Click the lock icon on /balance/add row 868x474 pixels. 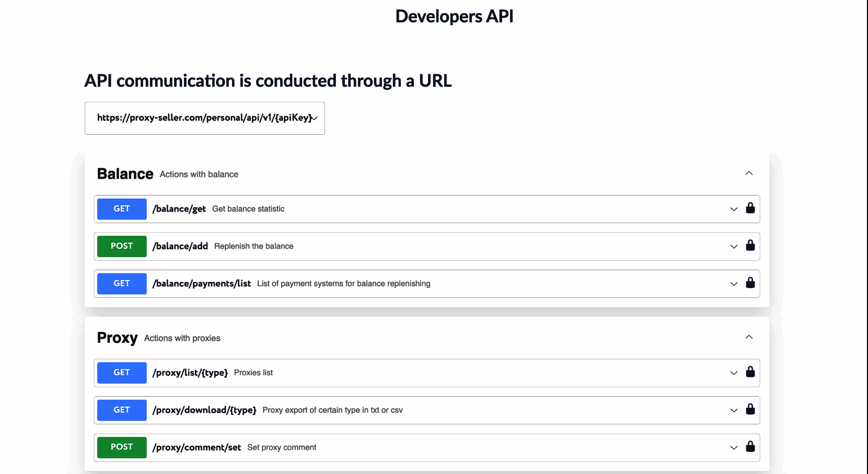coord(750,245)
